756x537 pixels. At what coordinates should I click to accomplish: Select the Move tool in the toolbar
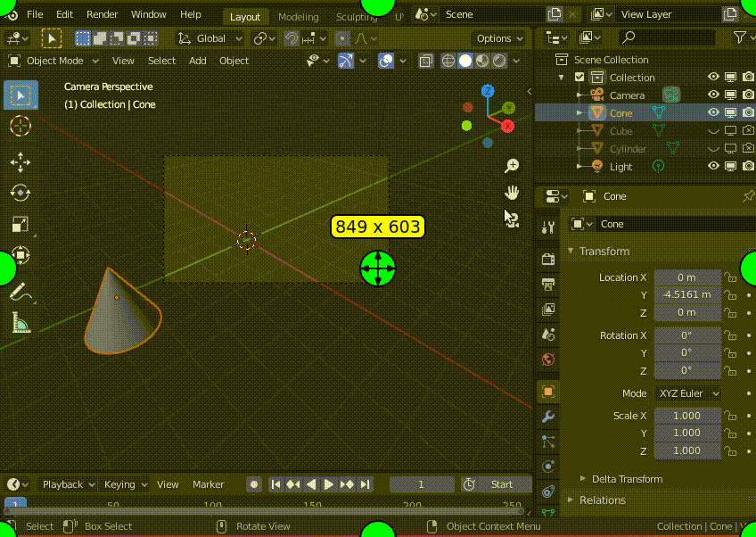click(21, 161)
